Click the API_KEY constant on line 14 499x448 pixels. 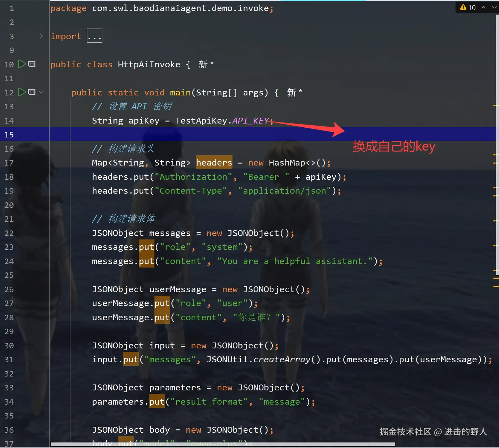coord(251,121)
